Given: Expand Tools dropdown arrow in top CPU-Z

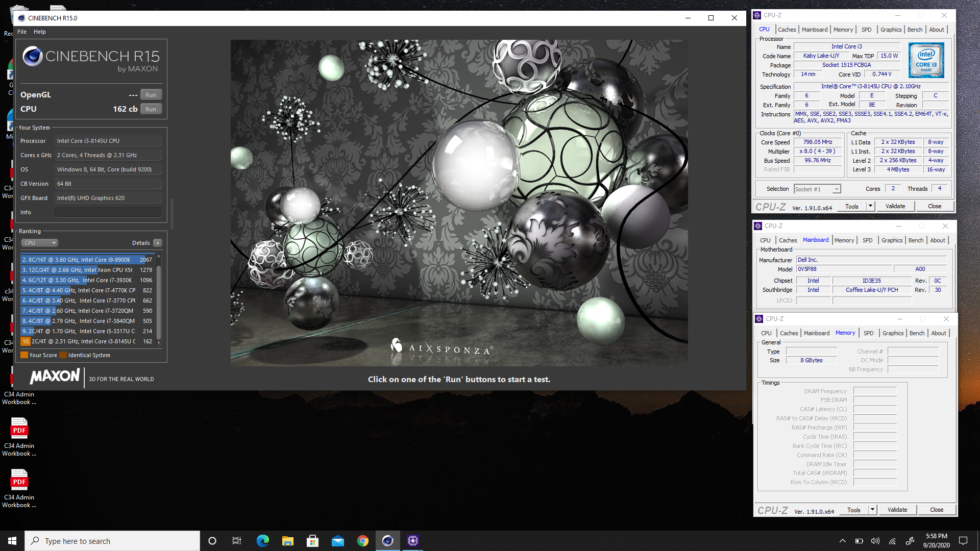Looking at the screenshot, I should pyautogui.click(x=870, y=207).
